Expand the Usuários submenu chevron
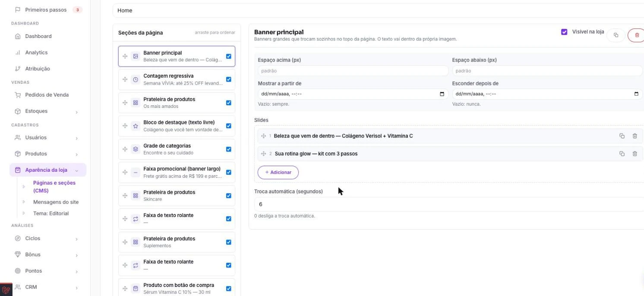This screenshot has width=644, height=296. (x=76, y=138)
